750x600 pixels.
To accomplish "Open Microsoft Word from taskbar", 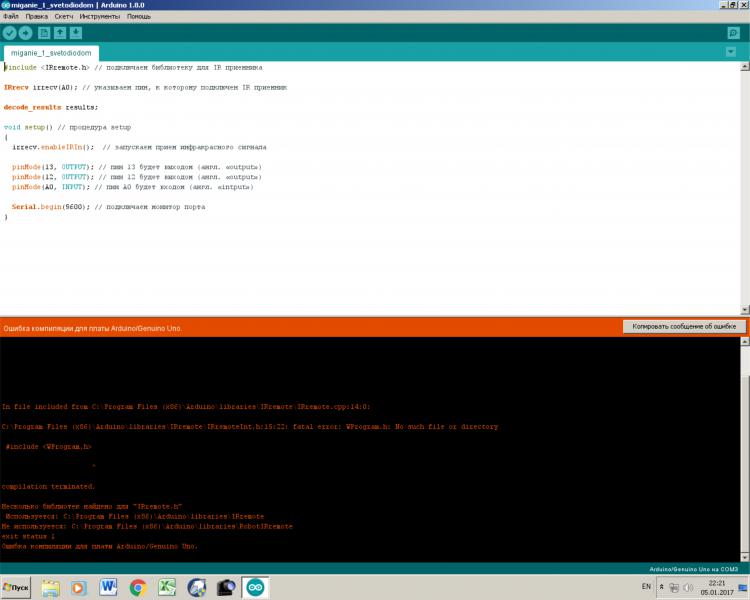I will tap(109, 587).
